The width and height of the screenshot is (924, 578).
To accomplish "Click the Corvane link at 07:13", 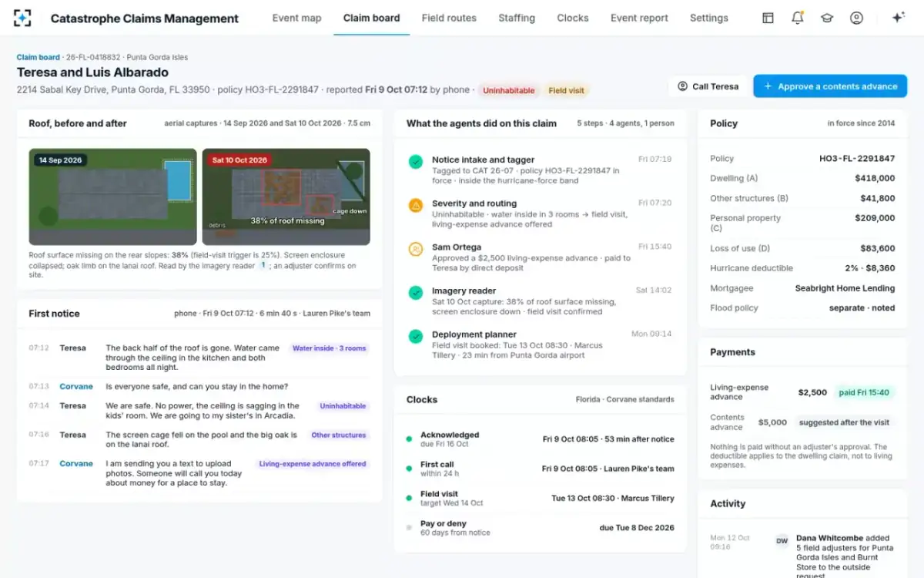I will (x=76, y=387).
